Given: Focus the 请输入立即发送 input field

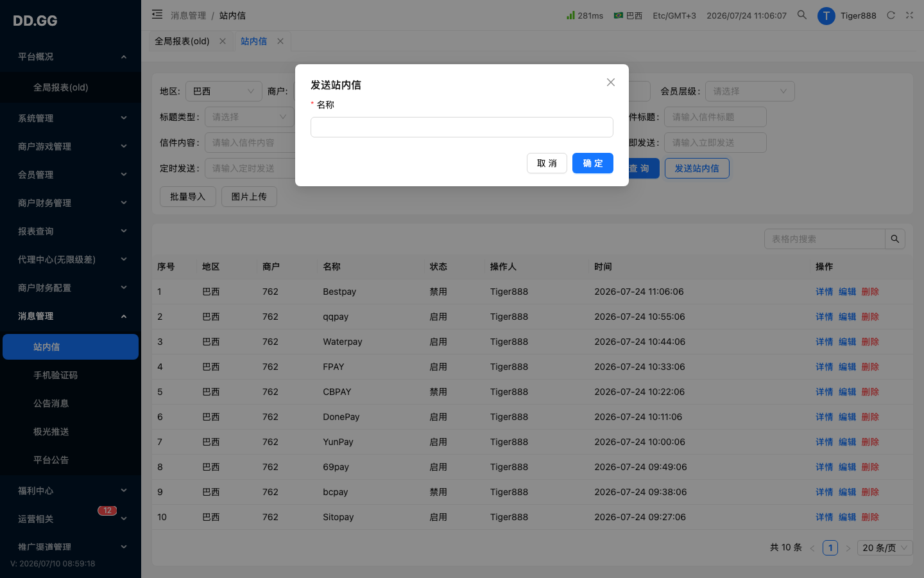Looking at the screenshot, I should tap(715, 143).
